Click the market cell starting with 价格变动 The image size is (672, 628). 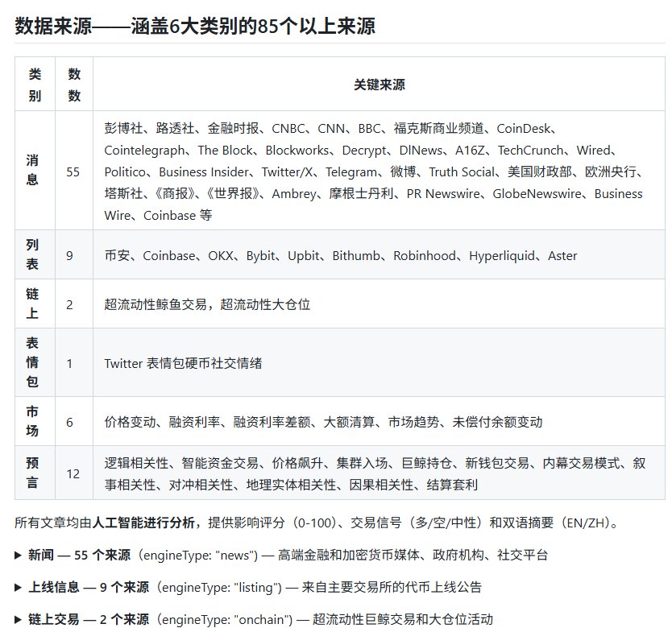point(380,421)
